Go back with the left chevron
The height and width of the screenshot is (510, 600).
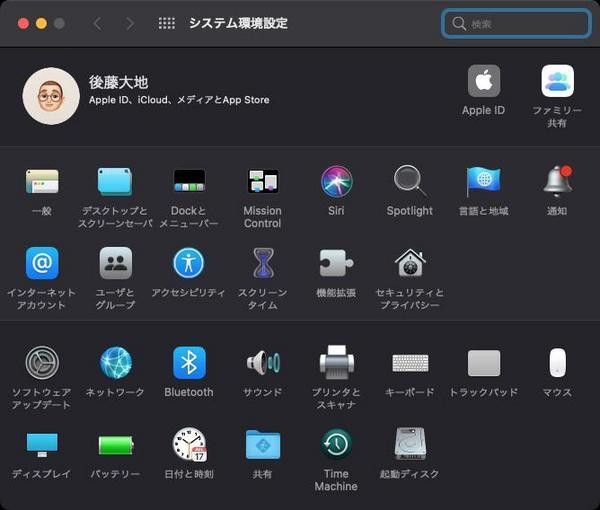coord(97,24)
